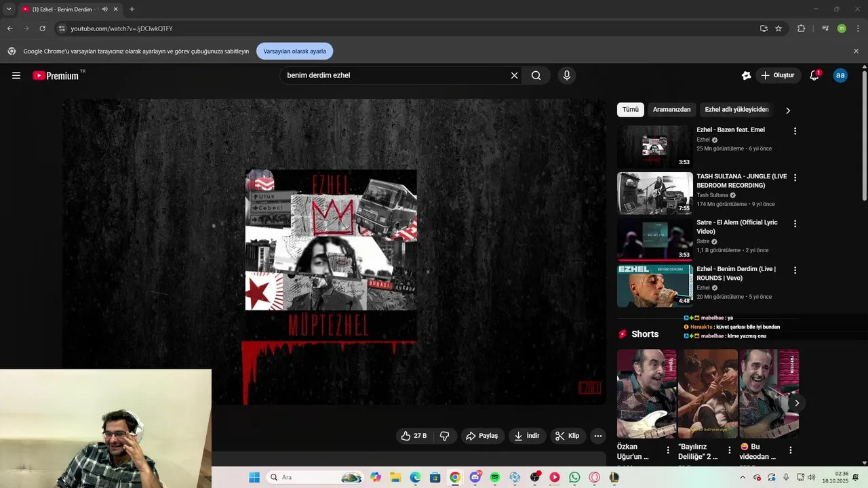This screenshot has height=488, width=868.
Task: Open the tab search chevron
Action: pos(9,9)
